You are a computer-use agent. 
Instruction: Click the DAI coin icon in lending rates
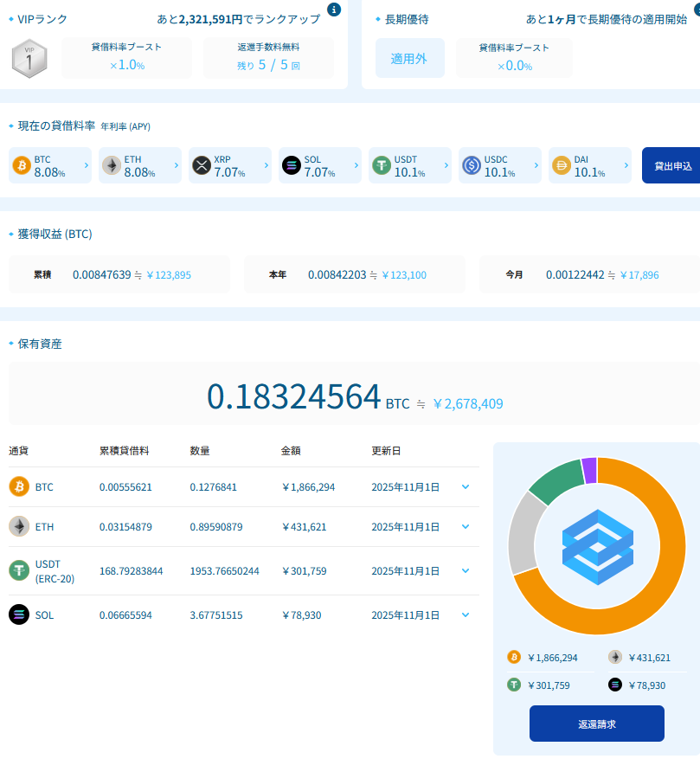561,165
